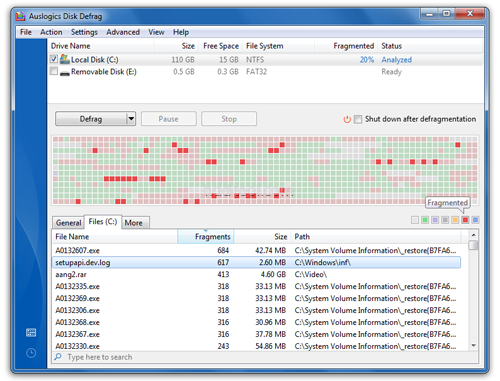Open the Defrag button dropdown arrow

[131, 119]
